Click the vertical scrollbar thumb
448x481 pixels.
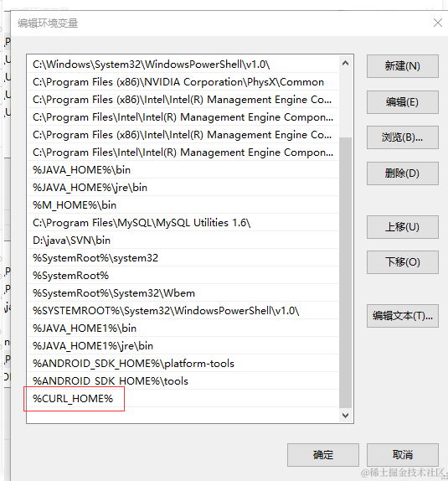(345, 272)
